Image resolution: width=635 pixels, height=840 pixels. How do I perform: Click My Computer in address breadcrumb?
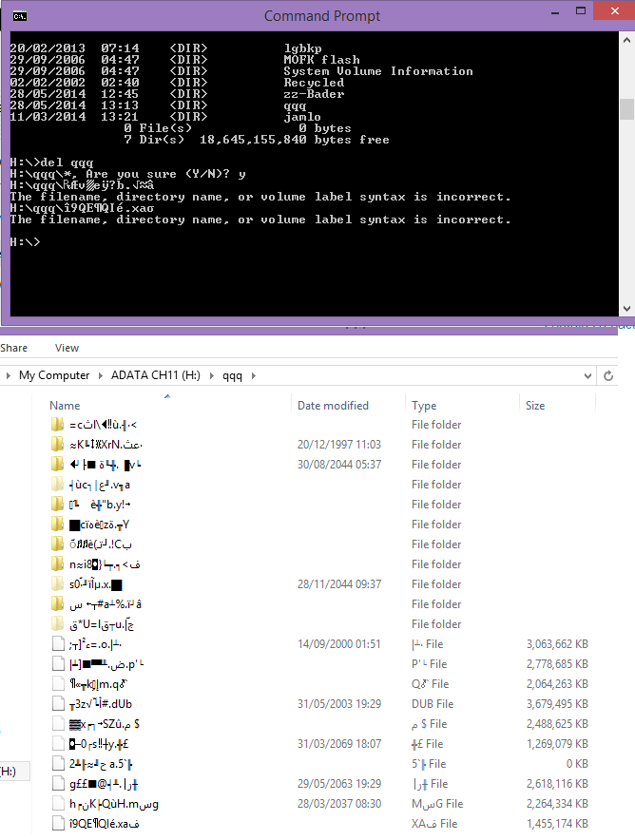click(x=54, y=375)
